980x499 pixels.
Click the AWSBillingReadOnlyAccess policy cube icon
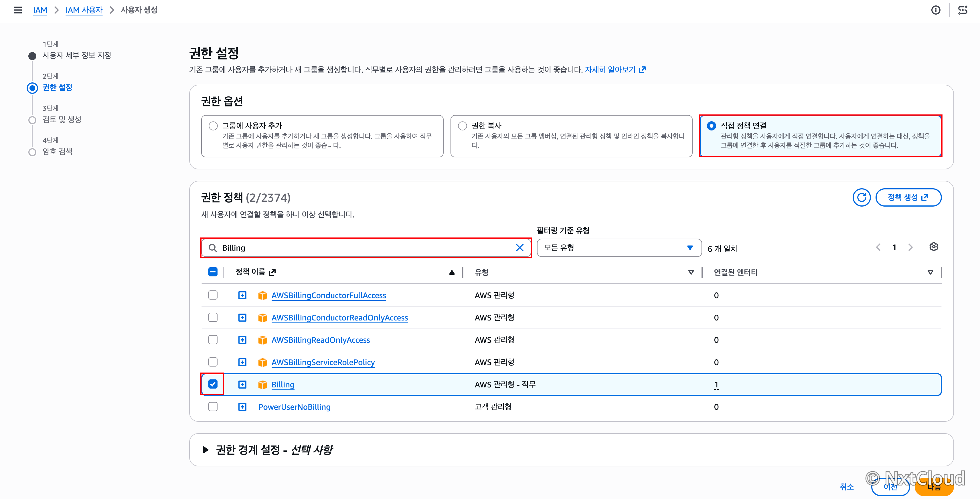coord(262,340)
